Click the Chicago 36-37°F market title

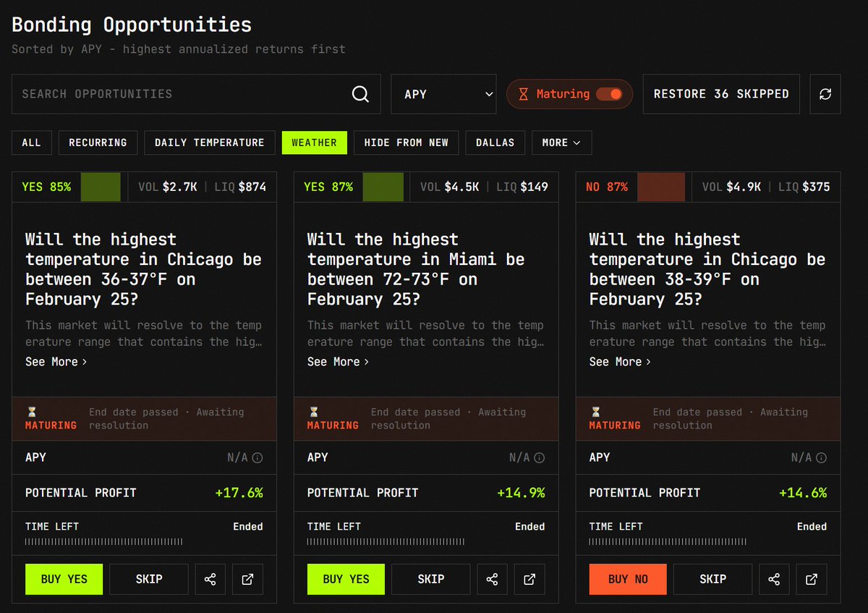[x=143, y=269]
